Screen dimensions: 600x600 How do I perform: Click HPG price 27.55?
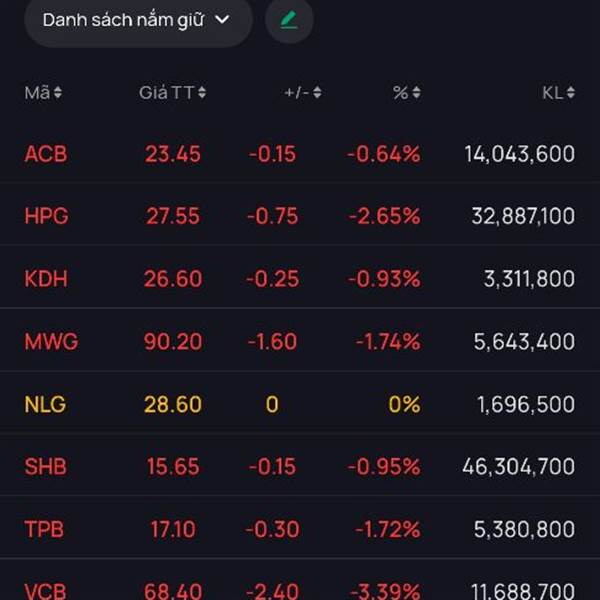click(172, 216)
